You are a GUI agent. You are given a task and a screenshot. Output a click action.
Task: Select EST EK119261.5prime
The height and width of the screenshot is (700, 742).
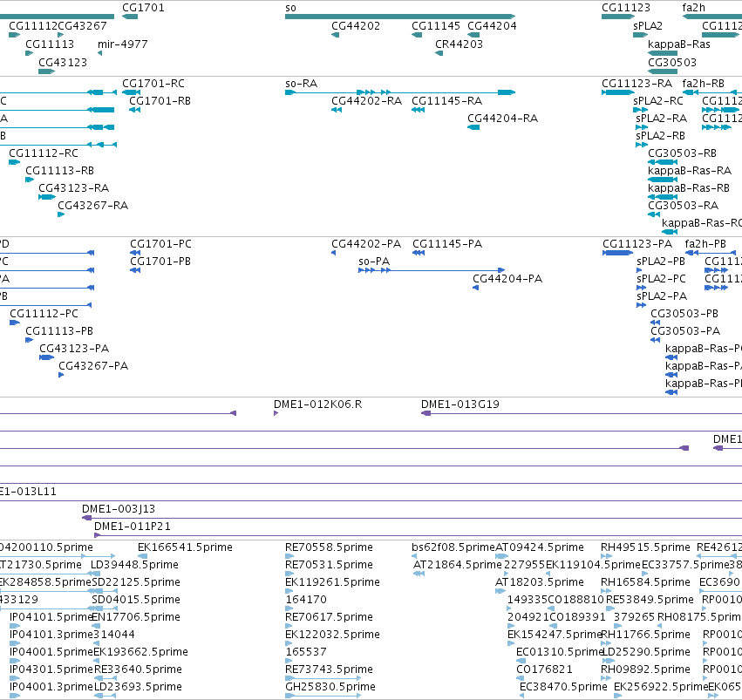(332, 581)
